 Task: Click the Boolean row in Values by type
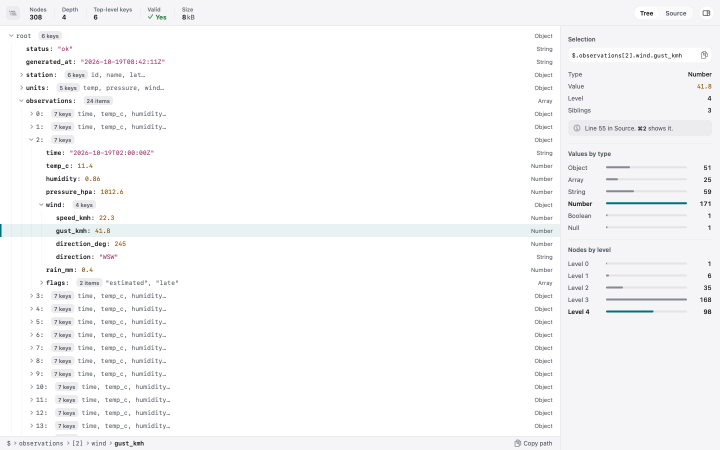(x=640, y=215)
